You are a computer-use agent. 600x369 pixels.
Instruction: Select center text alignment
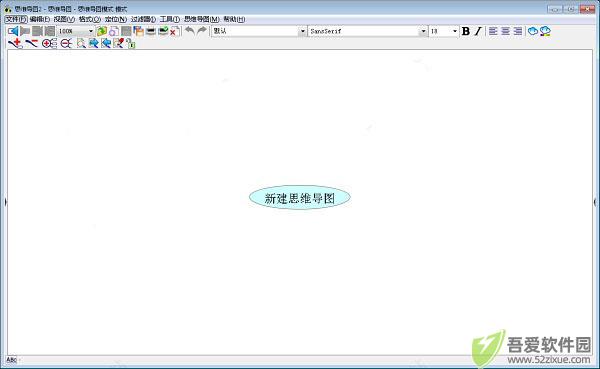[x=505, y=31]
